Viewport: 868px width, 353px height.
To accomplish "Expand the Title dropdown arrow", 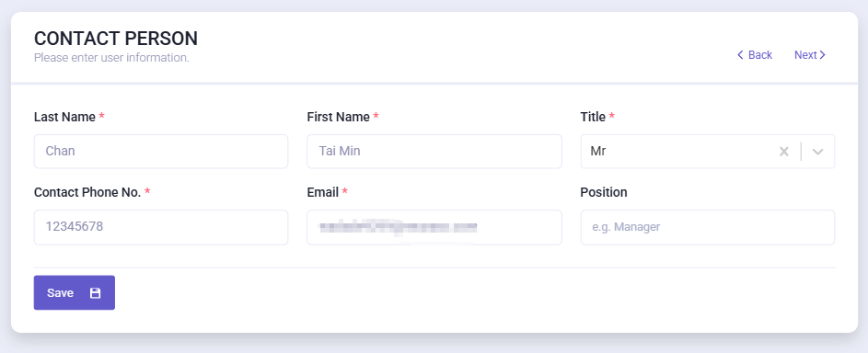I will point(817,152).
